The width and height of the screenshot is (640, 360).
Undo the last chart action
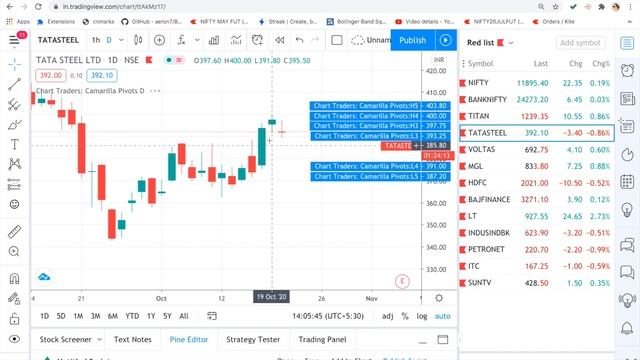pos(300,40)
